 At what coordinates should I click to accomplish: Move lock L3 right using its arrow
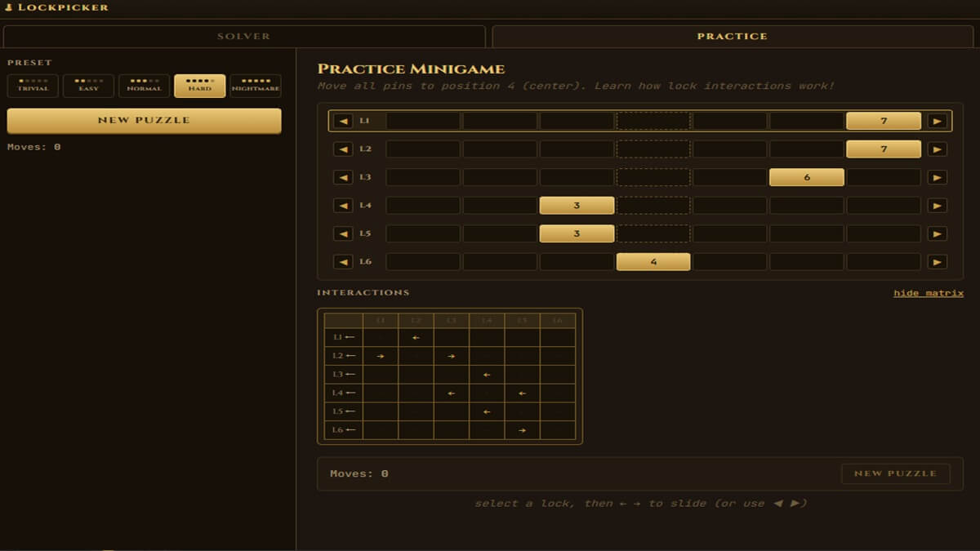(938, 177)
